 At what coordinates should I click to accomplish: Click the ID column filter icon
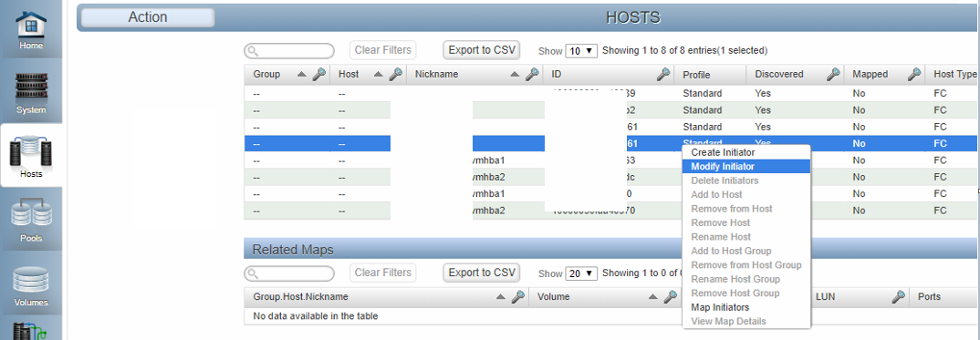click(663, 74)
